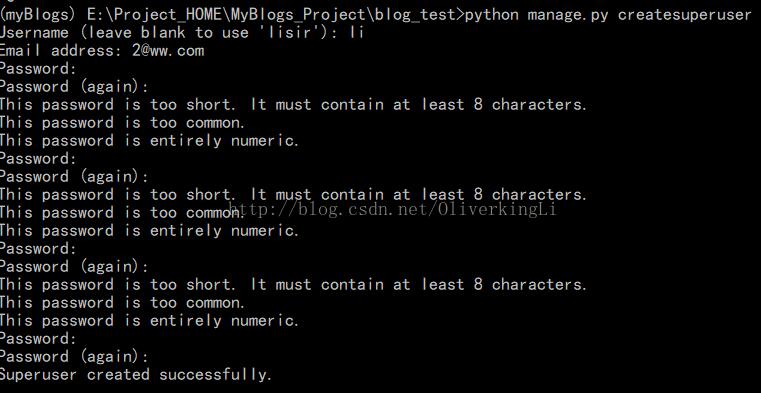Viewport: 761px width, 393px height.
Task: Click the first 'Password (again):' prompt
Action: click(74, 87)
